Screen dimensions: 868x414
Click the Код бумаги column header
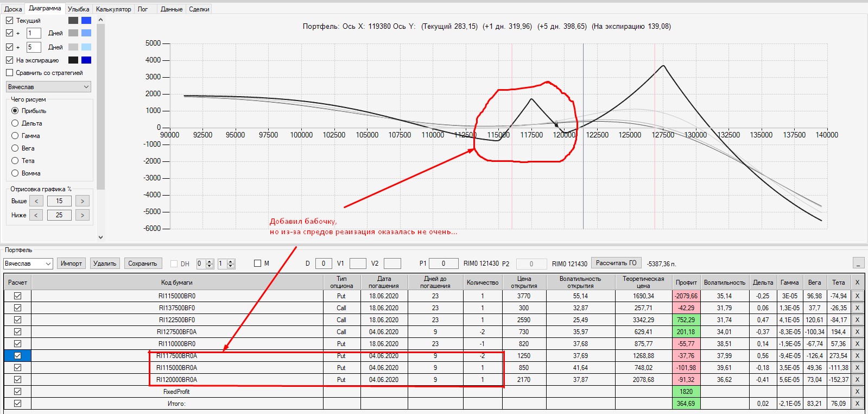coord(177,283)
